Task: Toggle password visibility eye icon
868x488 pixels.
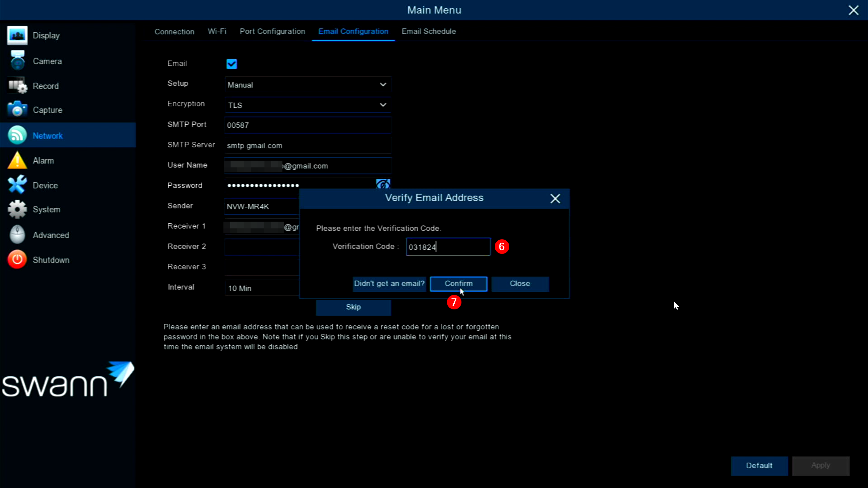Action: coord(383,184)
